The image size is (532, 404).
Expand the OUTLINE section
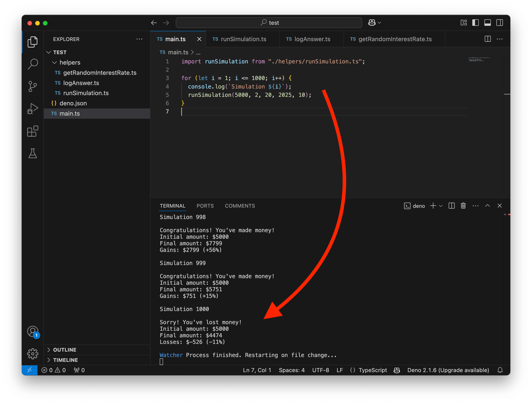tap(97, 350)
